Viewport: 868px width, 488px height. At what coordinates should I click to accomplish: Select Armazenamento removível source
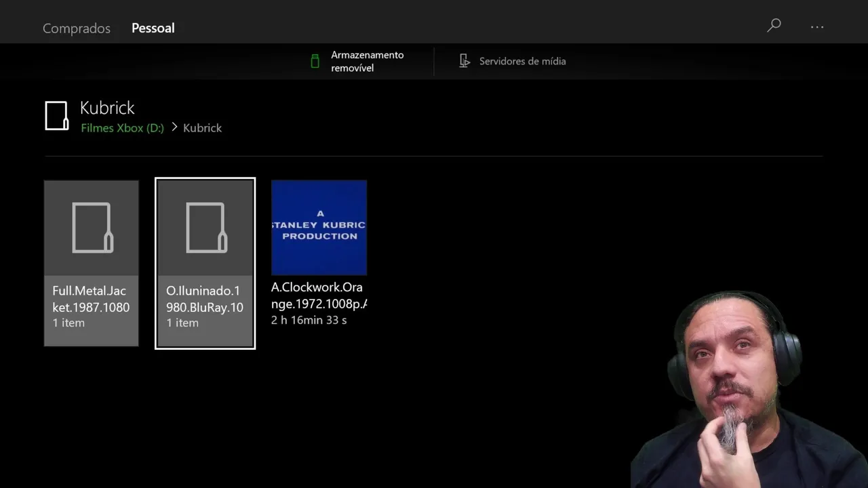pyautogui.click(x=367, y=61)
